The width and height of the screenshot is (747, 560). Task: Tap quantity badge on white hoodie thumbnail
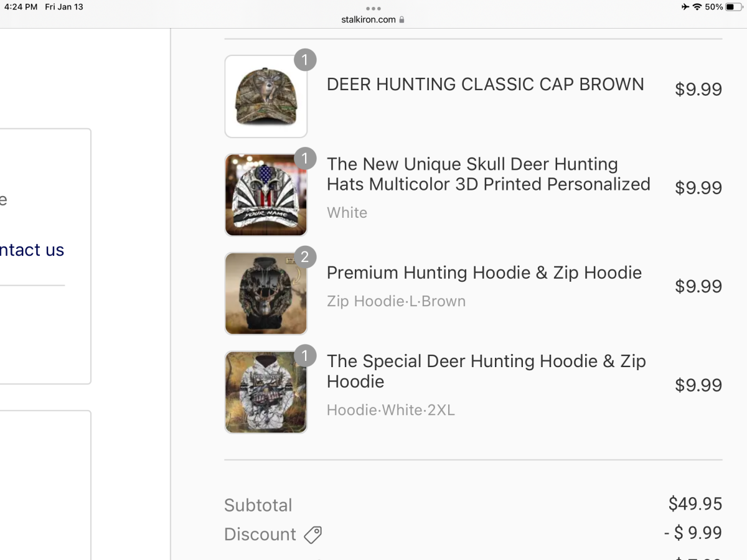pos(305,356)
